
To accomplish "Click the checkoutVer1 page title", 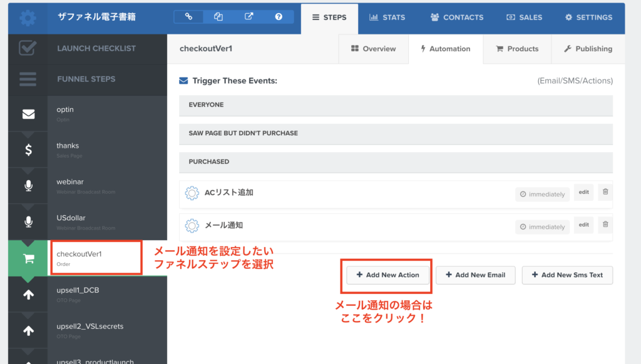I will pos(206,49).
